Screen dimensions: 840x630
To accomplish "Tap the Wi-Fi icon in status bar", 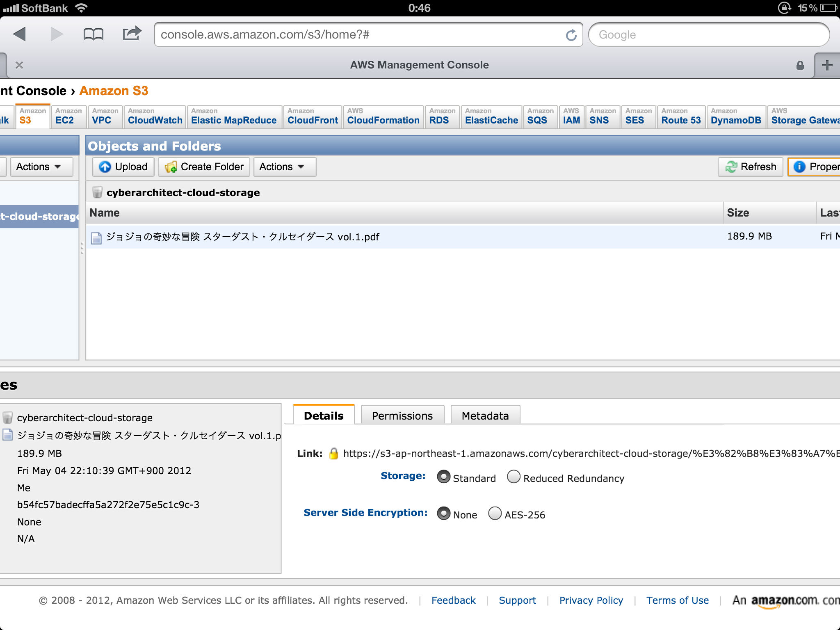I will pos(82,8).
